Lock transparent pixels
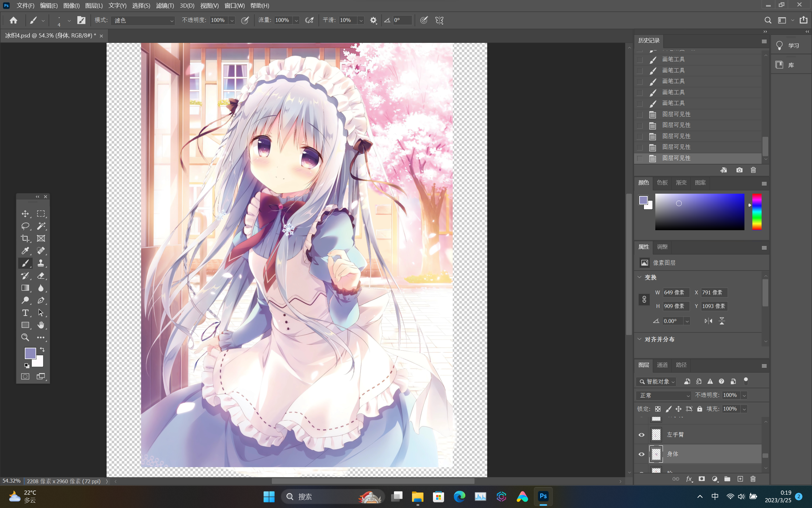This screenshot has width=812, height=508. pos(658,409)
